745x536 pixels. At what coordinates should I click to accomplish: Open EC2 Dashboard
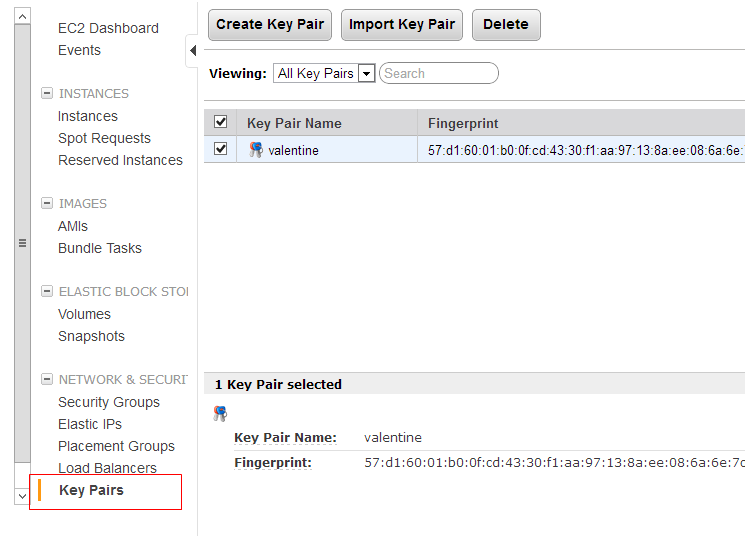click(x=108, y=28)
